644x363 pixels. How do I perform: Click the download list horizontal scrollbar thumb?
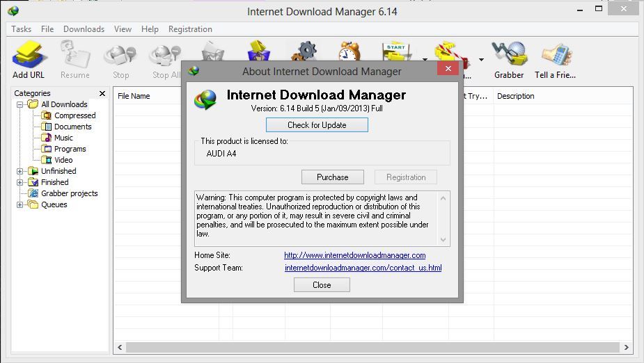pyautogui.click(x=372, y=348)
